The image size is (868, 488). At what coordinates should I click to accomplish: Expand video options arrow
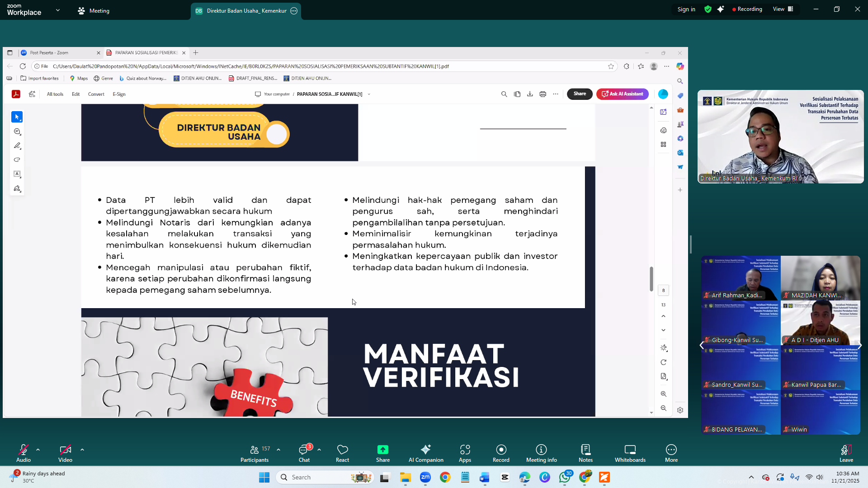(x=82, y=450)
